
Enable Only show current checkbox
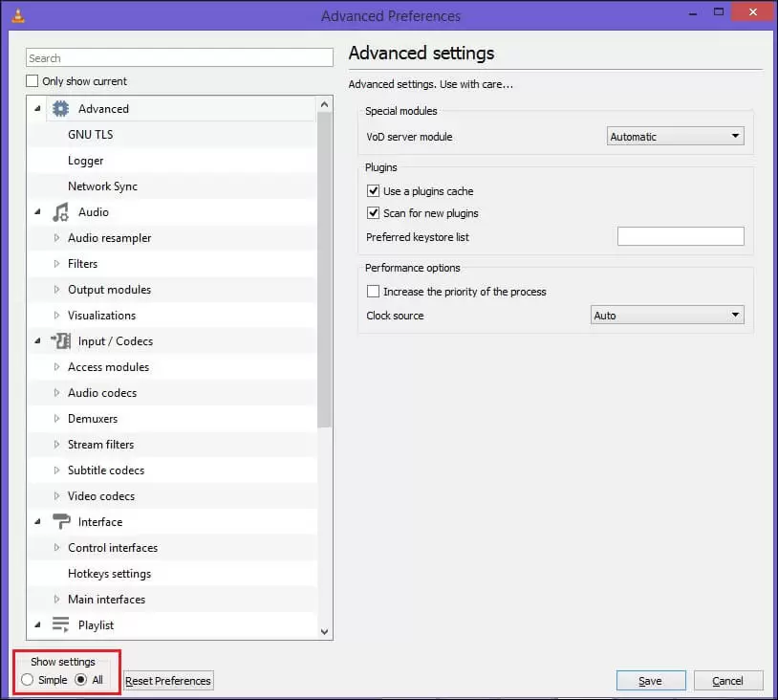pyautogui.click(x=32, y=81)
